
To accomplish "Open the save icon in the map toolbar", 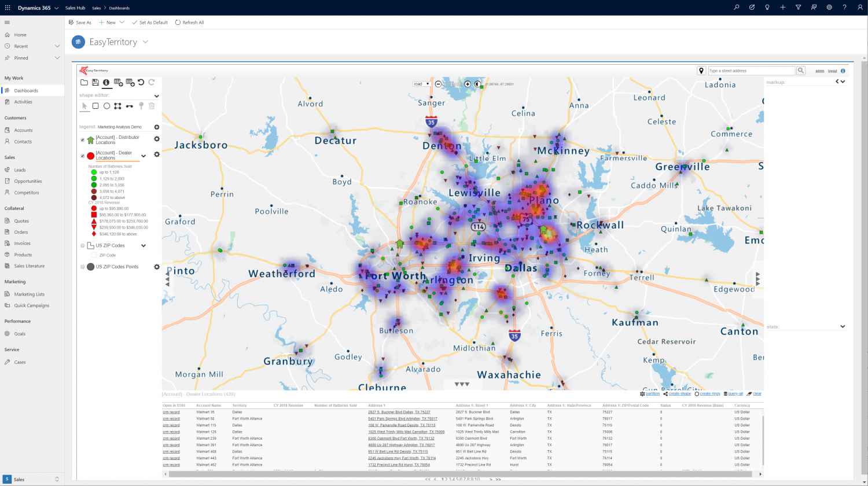I will click(x=95, y=82).
